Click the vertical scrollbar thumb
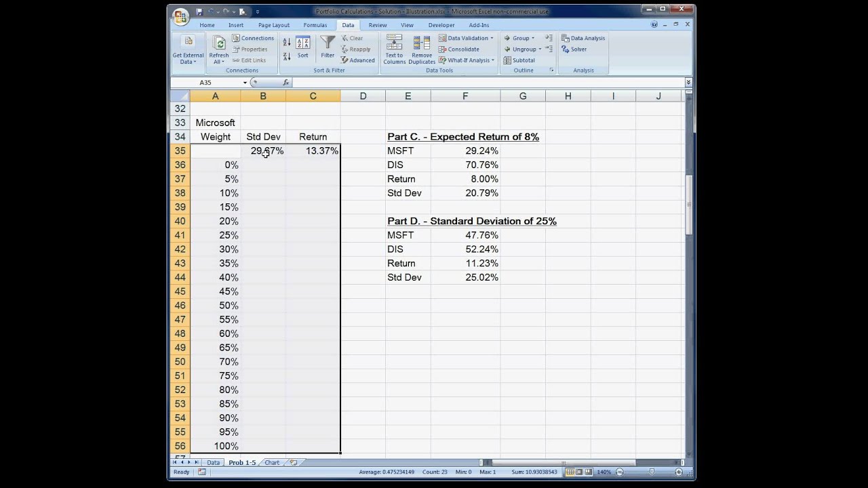Viewport: 868px width, 488px height. 688,205
